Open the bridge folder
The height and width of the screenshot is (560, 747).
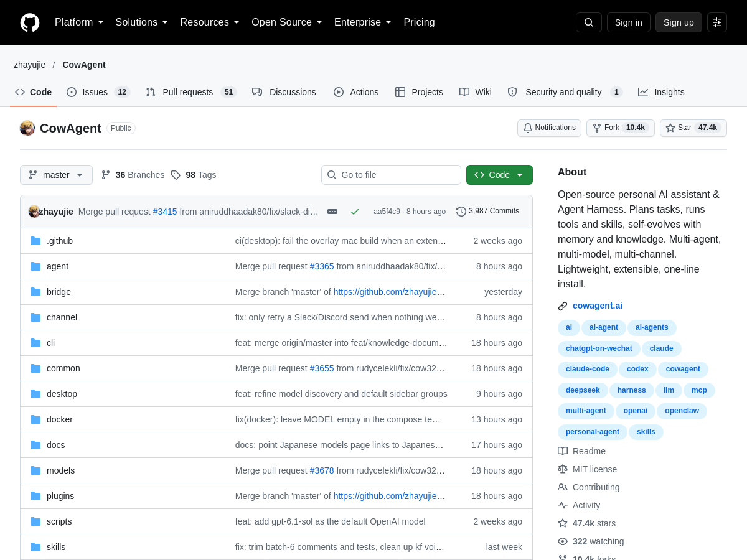[59, 292]
